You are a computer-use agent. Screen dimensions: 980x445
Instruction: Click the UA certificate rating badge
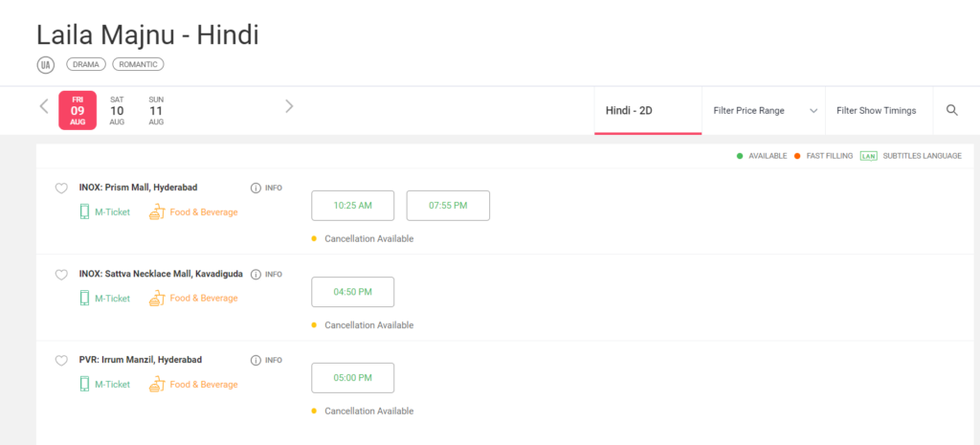tap(46, 64)
